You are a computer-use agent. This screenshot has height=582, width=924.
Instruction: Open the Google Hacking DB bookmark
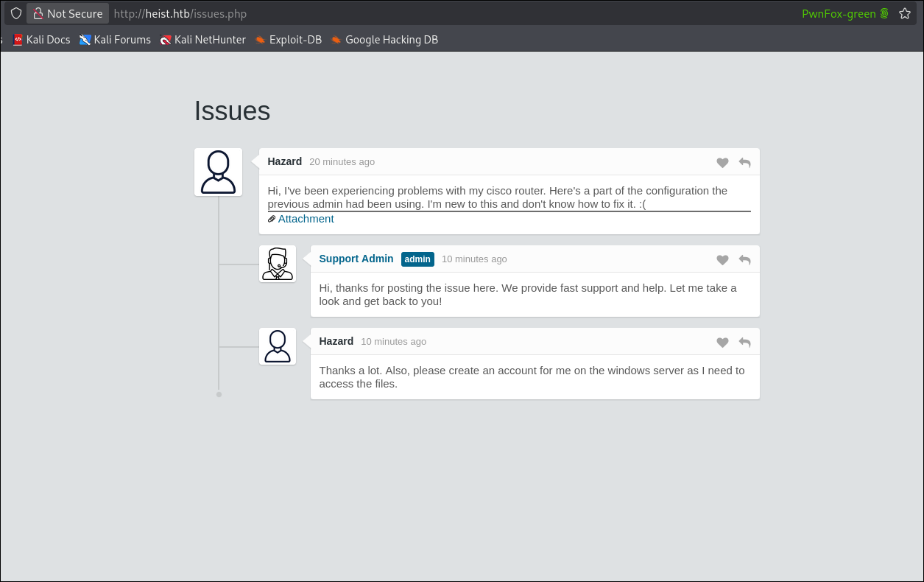pos(384,40)
